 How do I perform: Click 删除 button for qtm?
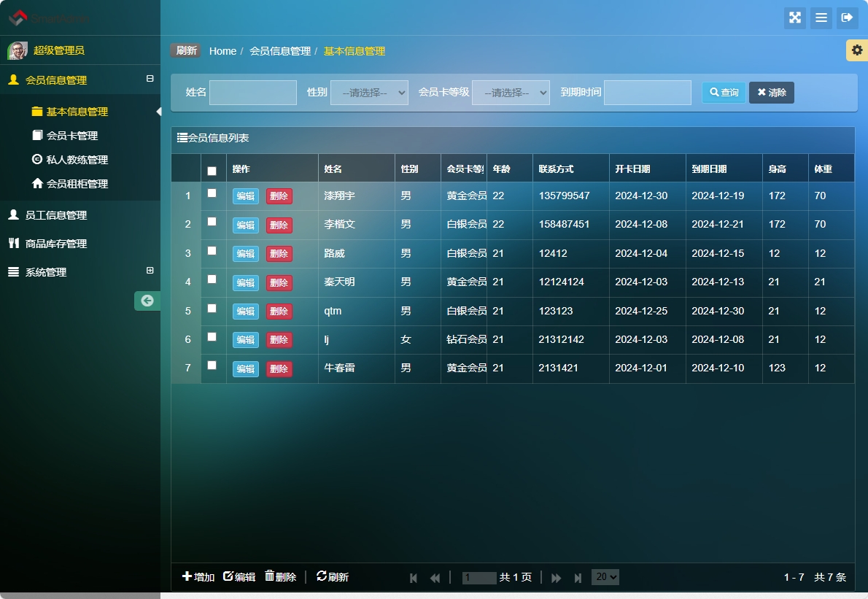[x=279, y=311]
